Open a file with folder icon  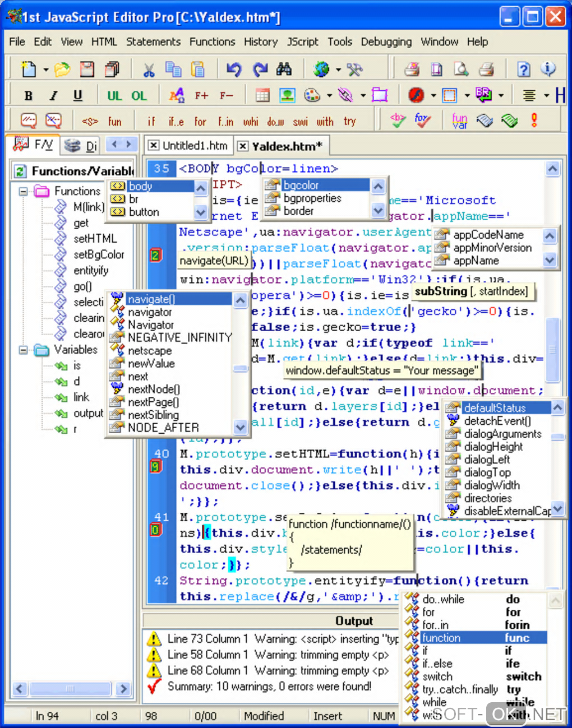pyautogui.click(x=62, y=69)
